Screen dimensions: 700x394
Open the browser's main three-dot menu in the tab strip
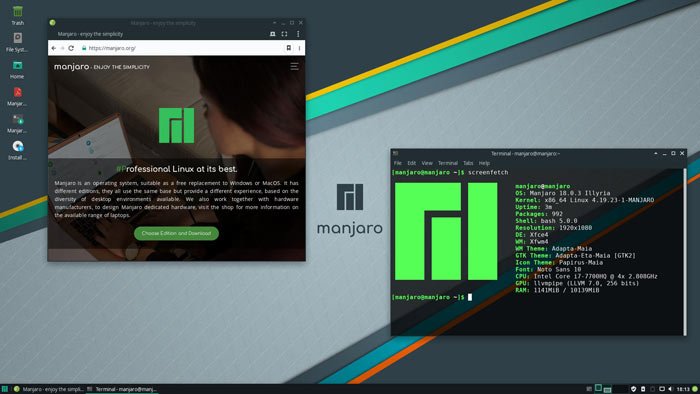click(298, 34)
